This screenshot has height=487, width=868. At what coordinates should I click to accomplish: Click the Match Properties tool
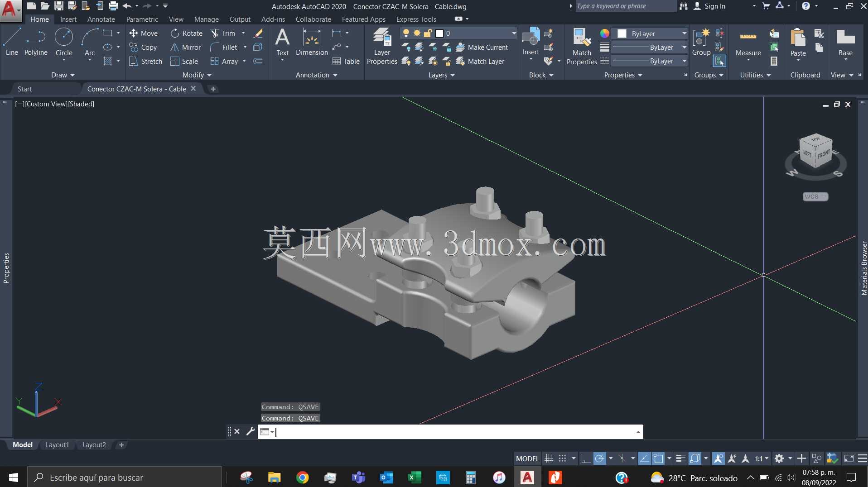(x=582, y=46)
